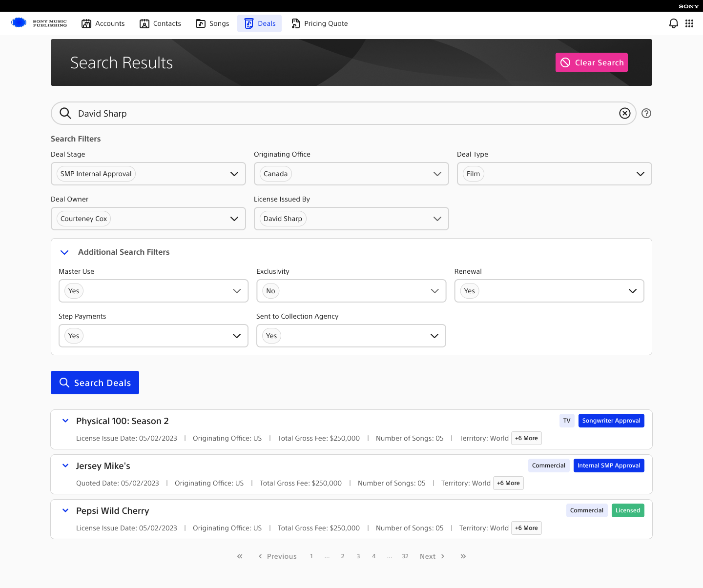Click the Search Results heading
703x588 pixels.
point(122,62)
